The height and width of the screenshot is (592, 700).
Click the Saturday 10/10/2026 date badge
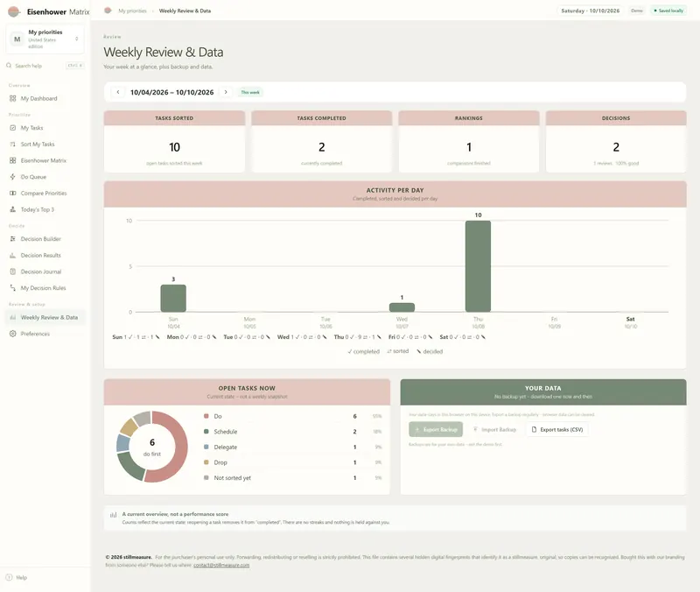pyautogui.click(x=590, y=11)
